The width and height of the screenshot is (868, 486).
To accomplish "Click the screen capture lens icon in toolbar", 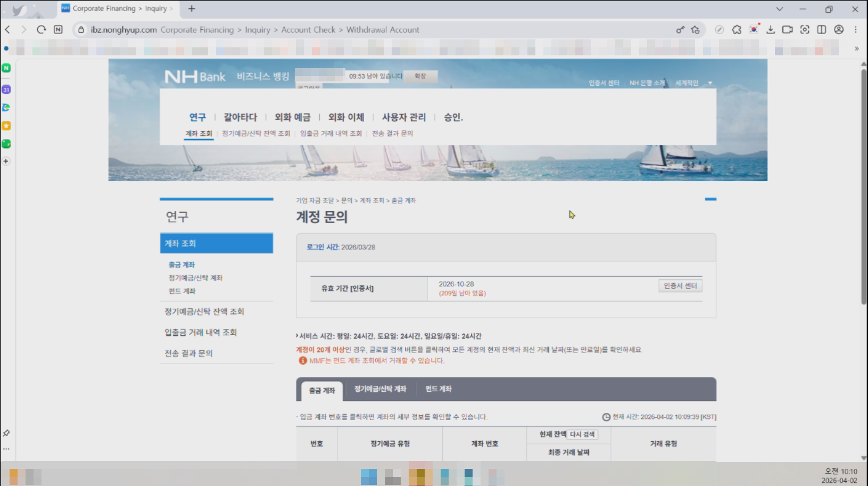I will click(x=805, y=30).
